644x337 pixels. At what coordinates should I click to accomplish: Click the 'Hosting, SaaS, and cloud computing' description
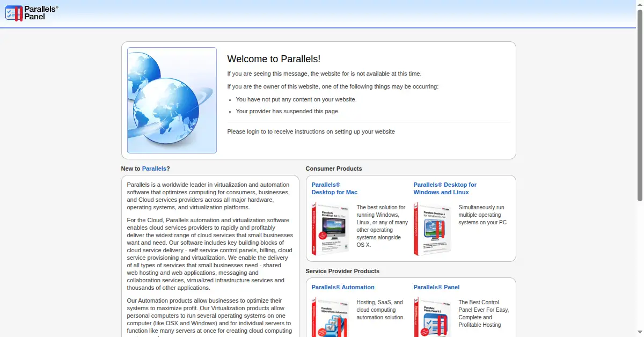click(380, 310)
